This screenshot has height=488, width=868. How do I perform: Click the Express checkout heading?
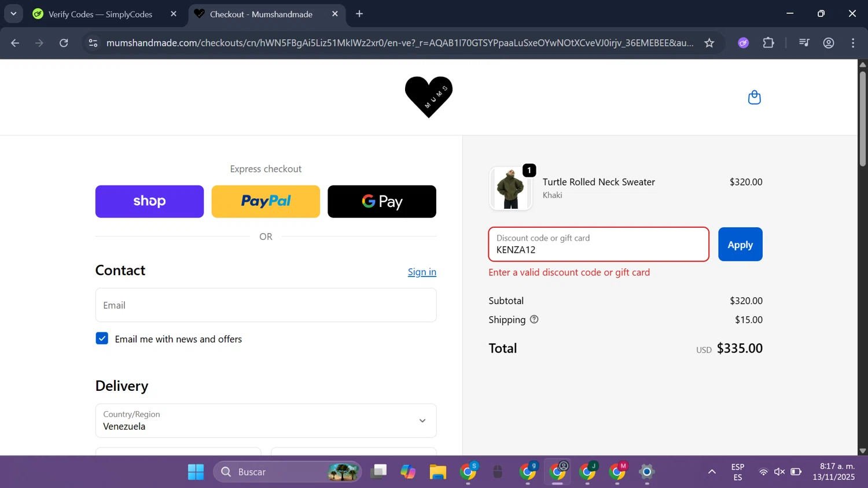266,169
